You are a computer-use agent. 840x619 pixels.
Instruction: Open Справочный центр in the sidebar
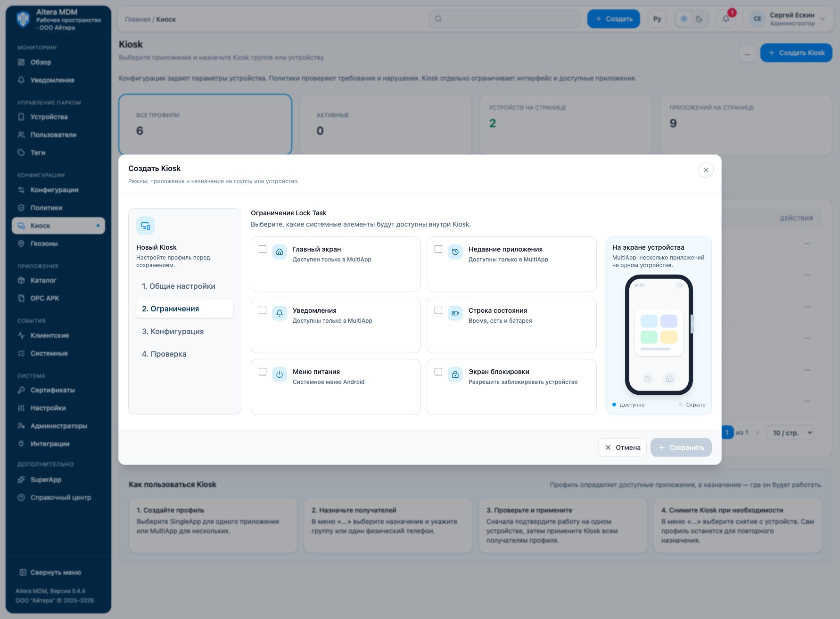pyautogui.click(x=58, y=497)
